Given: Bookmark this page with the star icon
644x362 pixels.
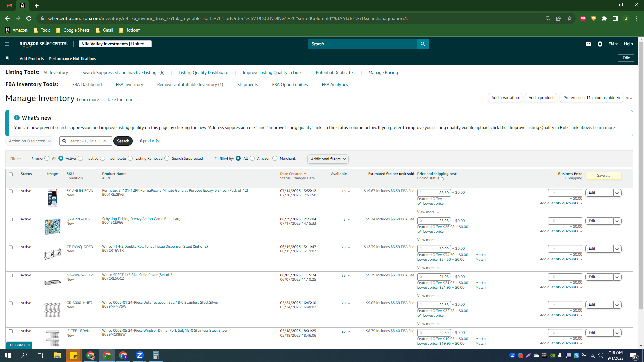Looking at the screenshot, I should coord(570,18).
